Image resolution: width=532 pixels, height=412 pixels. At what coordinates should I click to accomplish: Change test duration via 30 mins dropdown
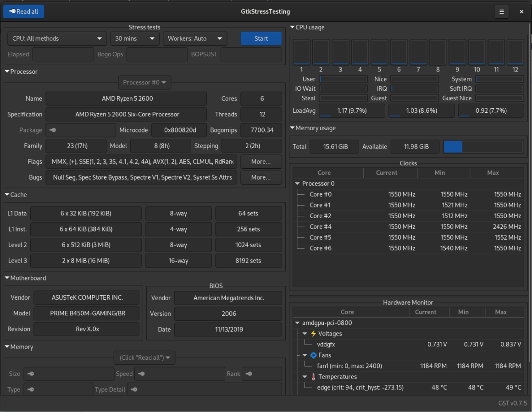[x=135, y=38]
